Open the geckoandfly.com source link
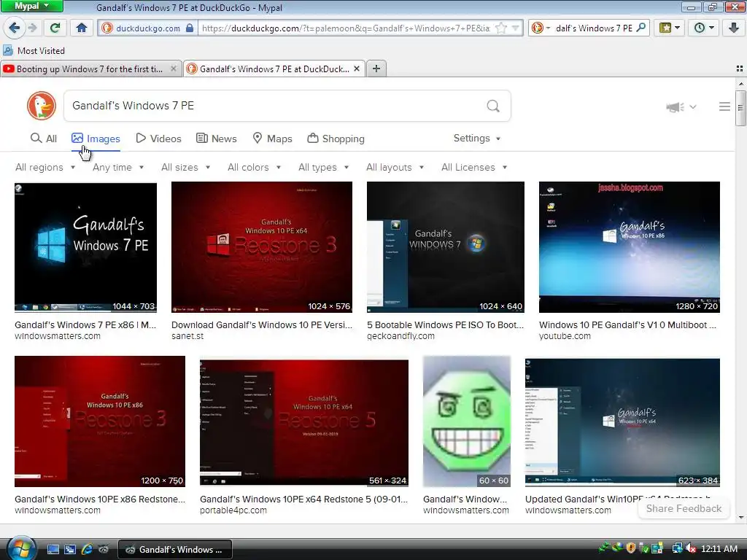 pos(400,335)
